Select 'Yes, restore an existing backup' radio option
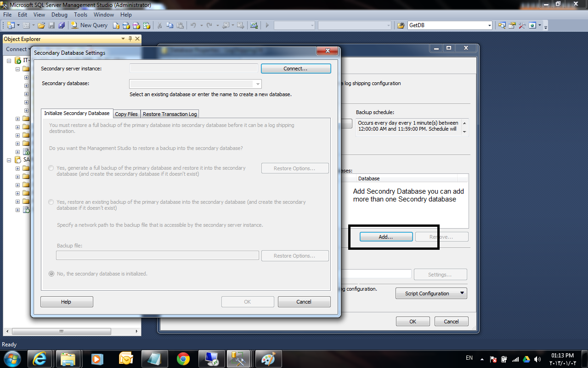The image size is (588, 368). (51, 202)
